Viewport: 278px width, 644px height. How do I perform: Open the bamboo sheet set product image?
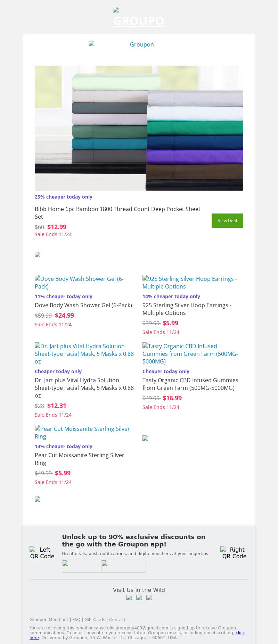139,128
